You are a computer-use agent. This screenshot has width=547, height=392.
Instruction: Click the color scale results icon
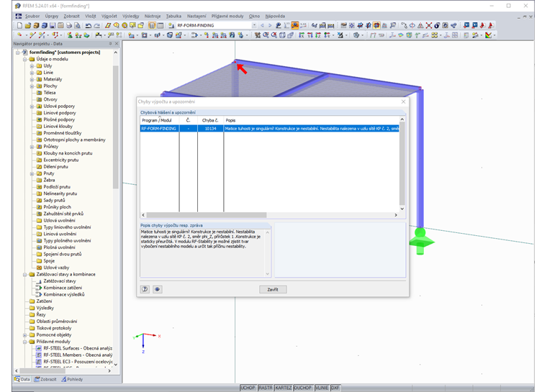[488, 35]
